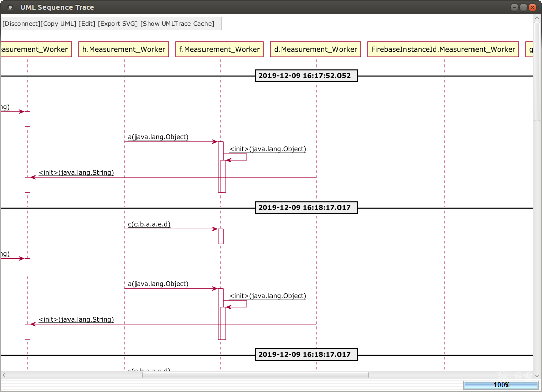Click the [Copy UML] link
This screenshot has width=542, height=392.
tap(58, 24)
